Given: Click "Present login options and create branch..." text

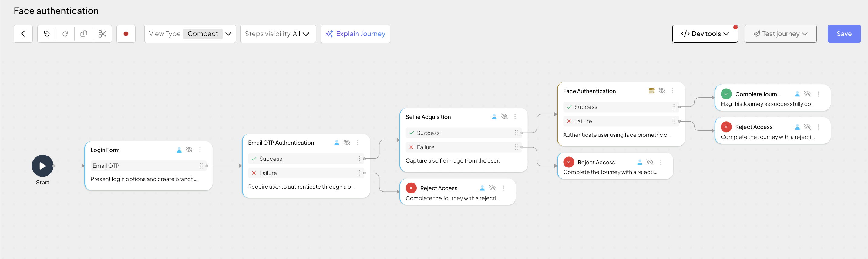Looking at the screenshot, I should click(144, 179).
